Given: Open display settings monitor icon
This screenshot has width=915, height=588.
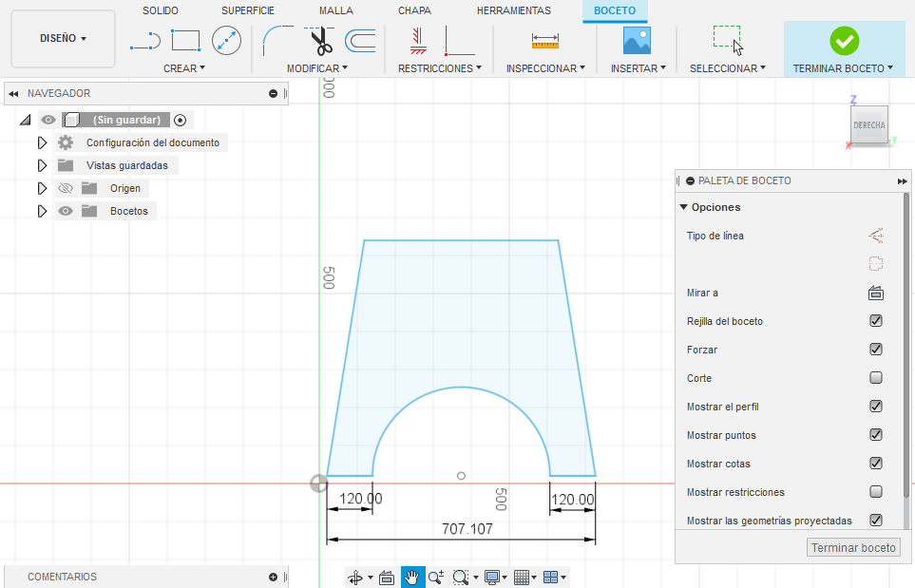Looking at the screenshot, I should click(492, 578).
